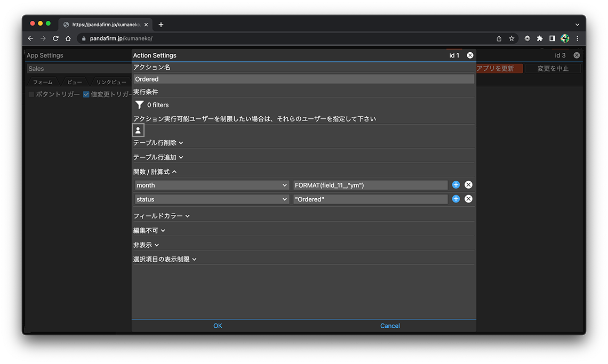Uncheck the 値変更トリガー checkbox
Screen dimensions: 608x364
[86, 94]
